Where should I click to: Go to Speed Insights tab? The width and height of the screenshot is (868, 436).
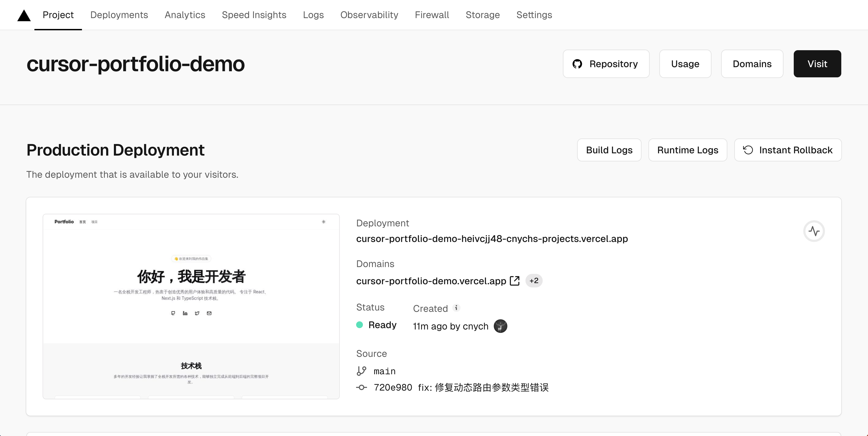tap(254, 15)
